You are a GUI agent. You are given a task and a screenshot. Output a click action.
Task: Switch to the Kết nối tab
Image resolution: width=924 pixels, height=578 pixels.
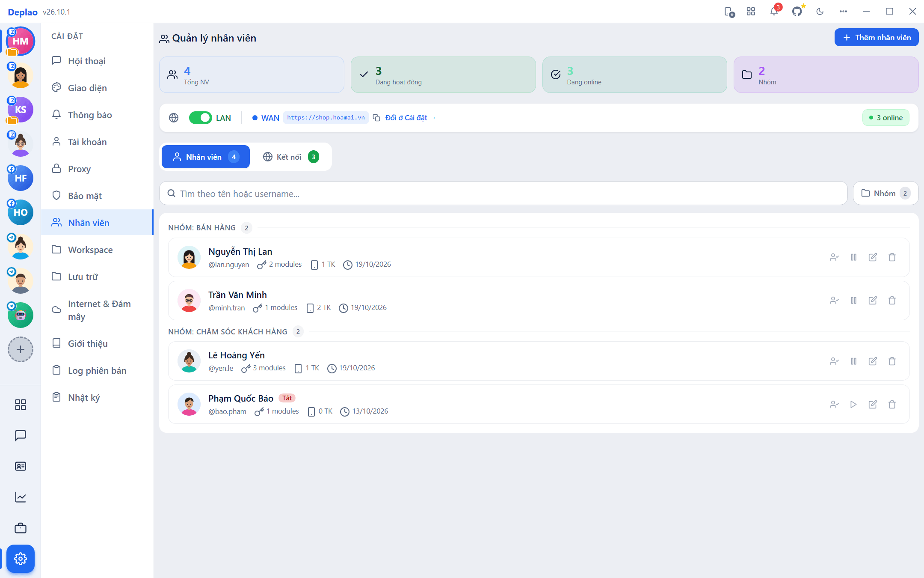291,157
